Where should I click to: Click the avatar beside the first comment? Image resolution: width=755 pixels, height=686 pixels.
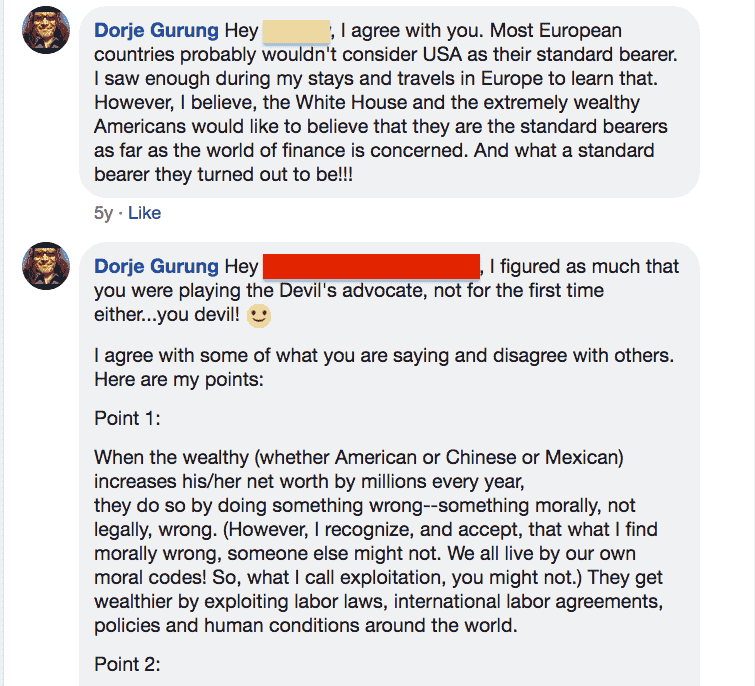[x=45, y=31]
